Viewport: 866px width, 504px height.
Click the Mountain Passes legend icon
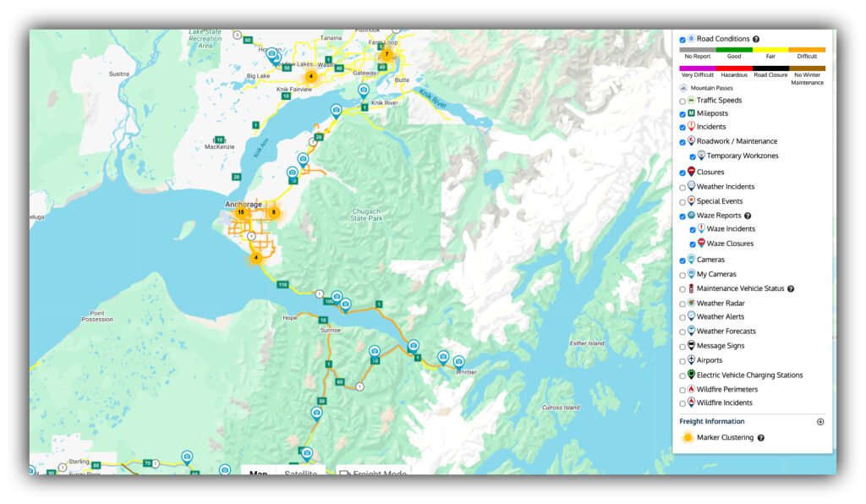click(x=683, y=88)
